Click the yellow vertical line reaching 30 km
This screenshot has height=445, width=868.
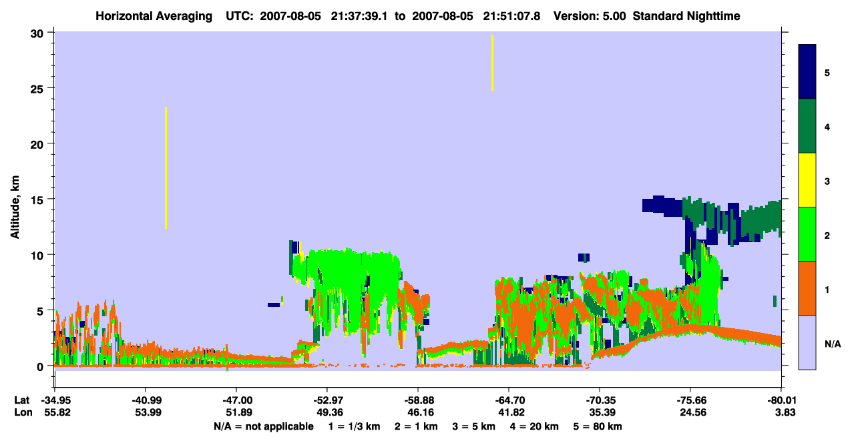point(492,62)
